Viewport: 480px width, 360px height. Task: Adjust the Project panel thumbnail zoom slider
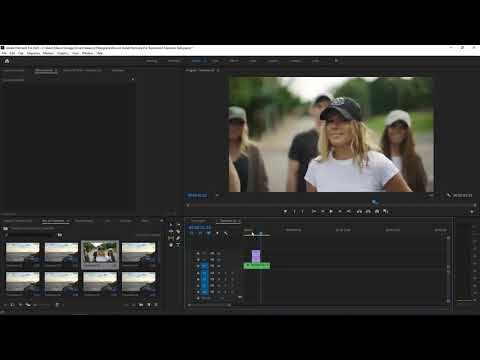[x=42, y=305]
